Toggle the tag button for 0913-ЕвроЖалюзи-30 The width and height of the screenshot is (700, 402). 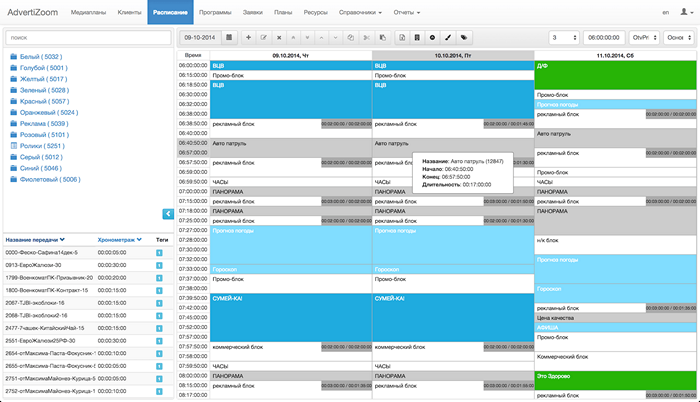click(159, 265)
